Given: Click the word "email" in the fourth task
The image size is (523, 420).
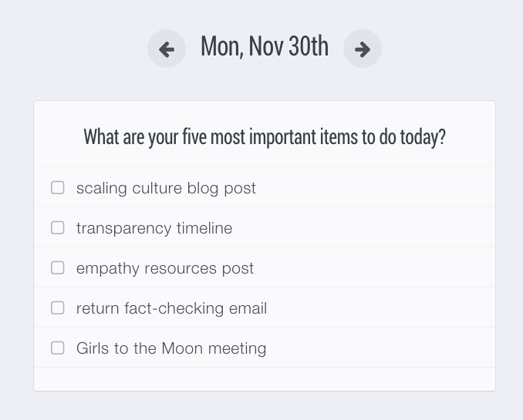Looking at the screenshot, I should (x=248, y=308).
